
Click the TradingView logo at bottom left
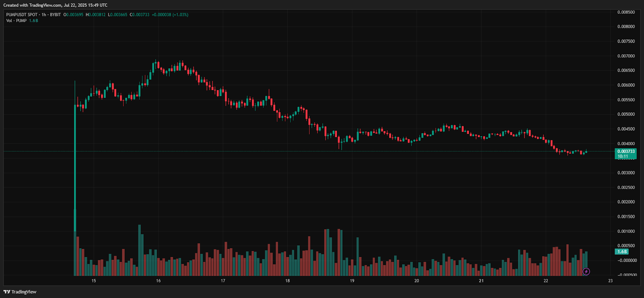pyautogui.click(x=20, y=292)
